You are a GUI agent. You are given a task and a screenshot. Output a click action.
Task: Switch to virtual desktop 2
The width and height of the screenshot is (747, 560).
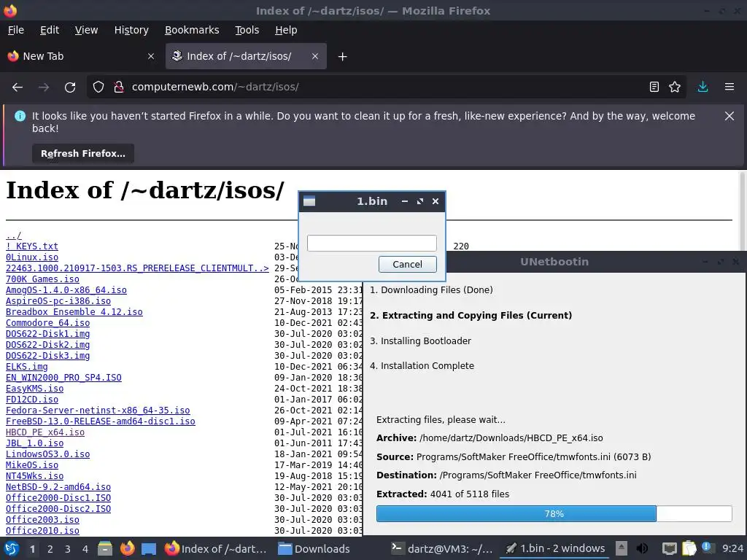tap(50, 549)
